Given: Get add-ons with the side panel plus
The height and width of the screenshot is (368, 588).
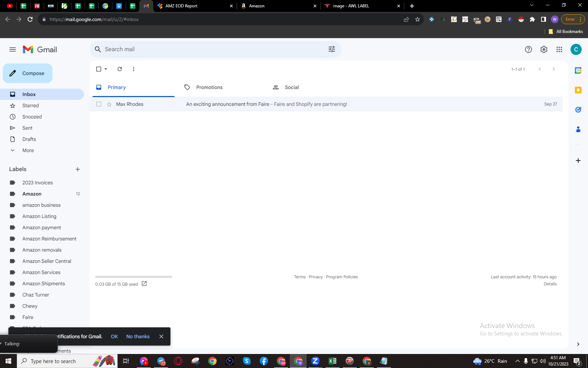Looking at the screenshot, I should coord(578,161).
